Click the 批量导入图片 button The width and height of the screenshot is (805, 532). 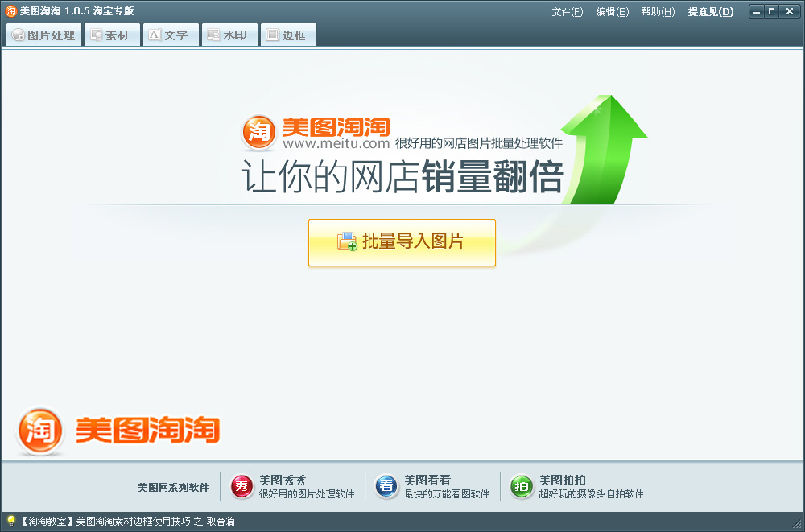coord(402,242)
